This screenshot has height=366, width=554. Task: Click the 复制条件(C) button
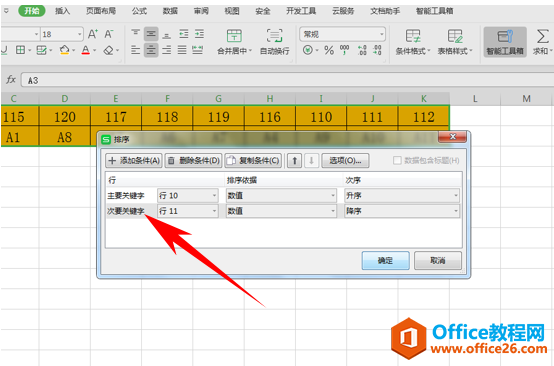click(253, 161)
